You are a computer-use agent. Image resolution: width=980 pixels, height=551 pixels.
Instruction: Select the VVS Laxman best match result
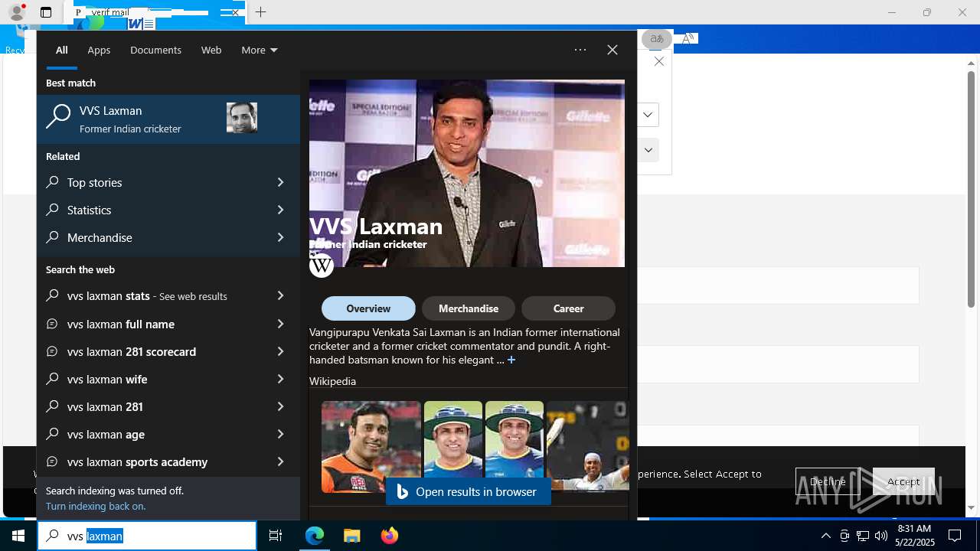point(168,119)
